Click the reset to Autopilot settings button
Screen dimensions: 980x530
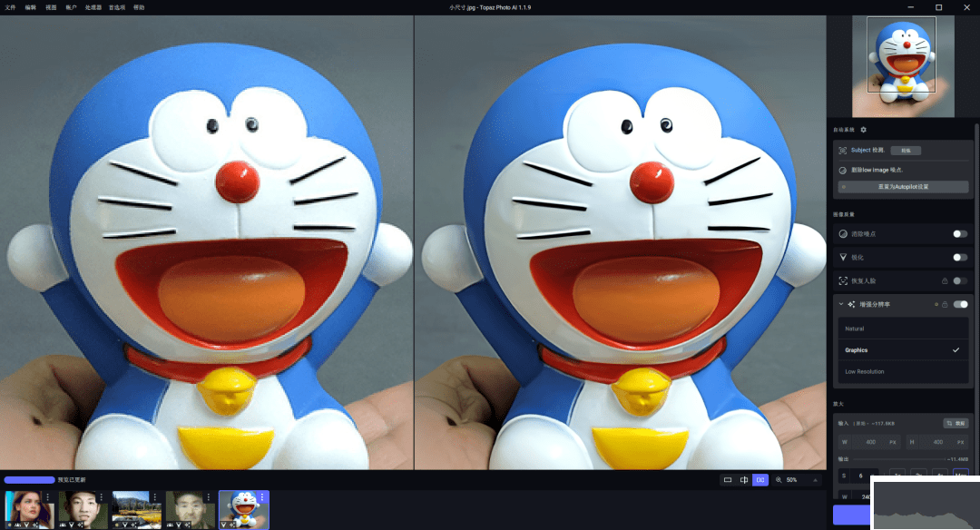[902, 187]
